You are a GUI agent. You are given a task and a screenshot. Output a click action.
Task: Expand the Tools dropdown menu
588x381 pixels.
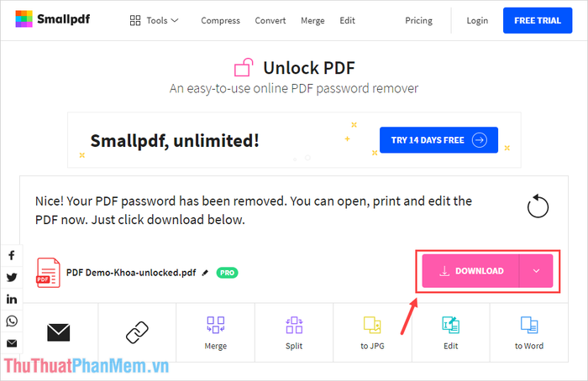pyautogui.click(x=154, y=21)
